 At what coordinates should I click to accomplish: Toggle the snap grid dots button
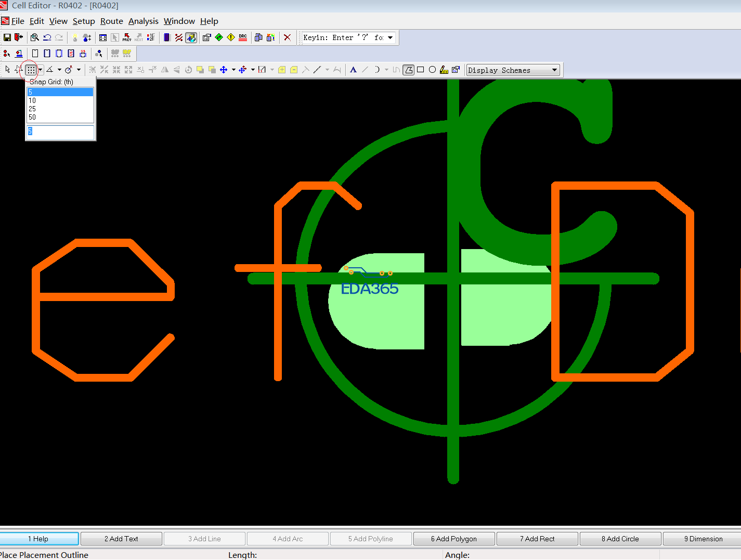tap(31, 70)
